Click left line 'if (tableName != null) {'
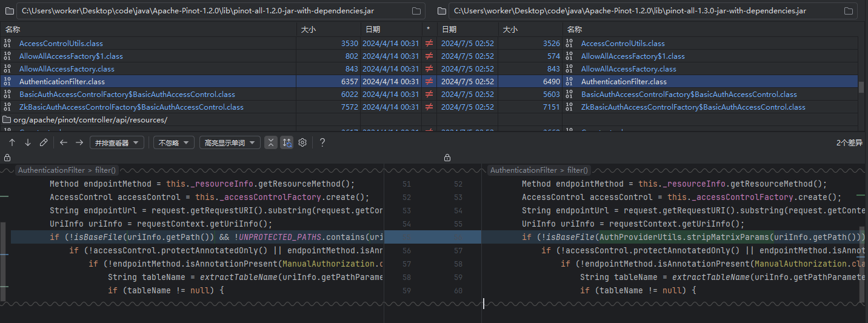The height and width of the screenshot is (323, 868). pos(166,290)
